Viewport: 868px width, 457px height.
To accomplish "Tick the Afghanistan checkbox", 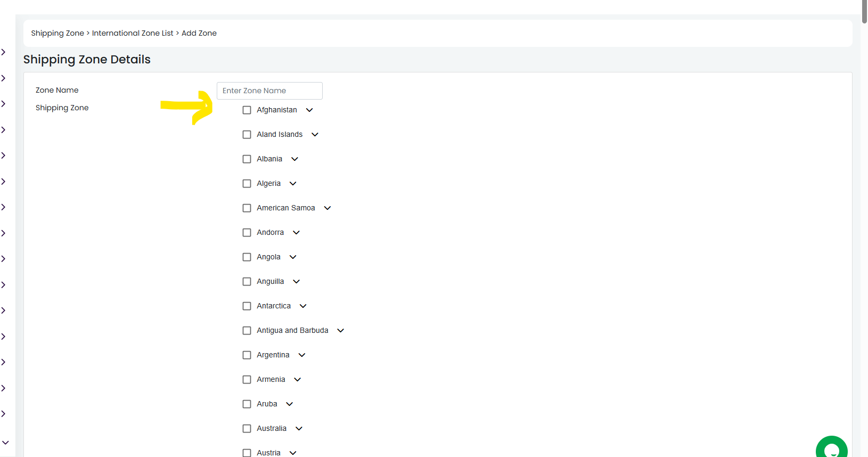I will pyautogui.click(x=247, y=110).
